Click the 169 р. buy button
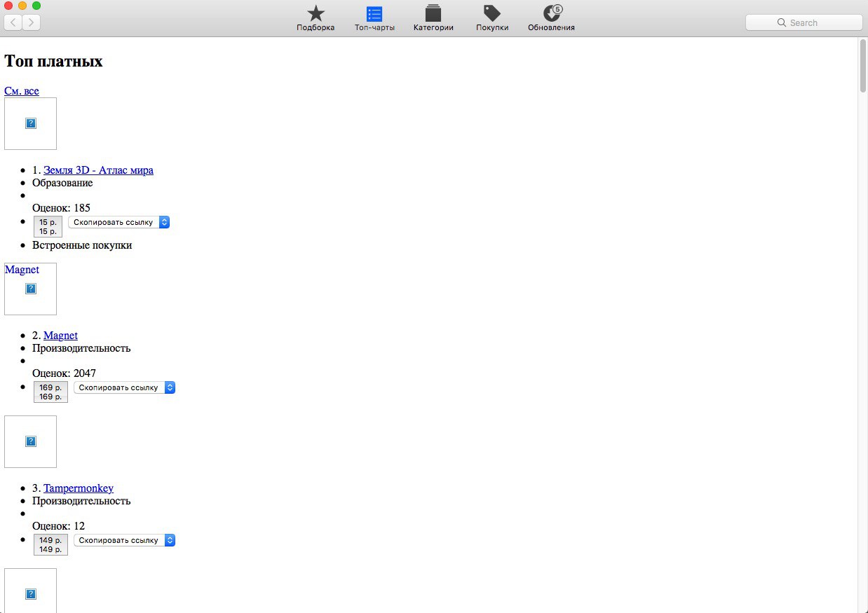Image resolution: width=868 pixels, height=613 pixels. 50,392
